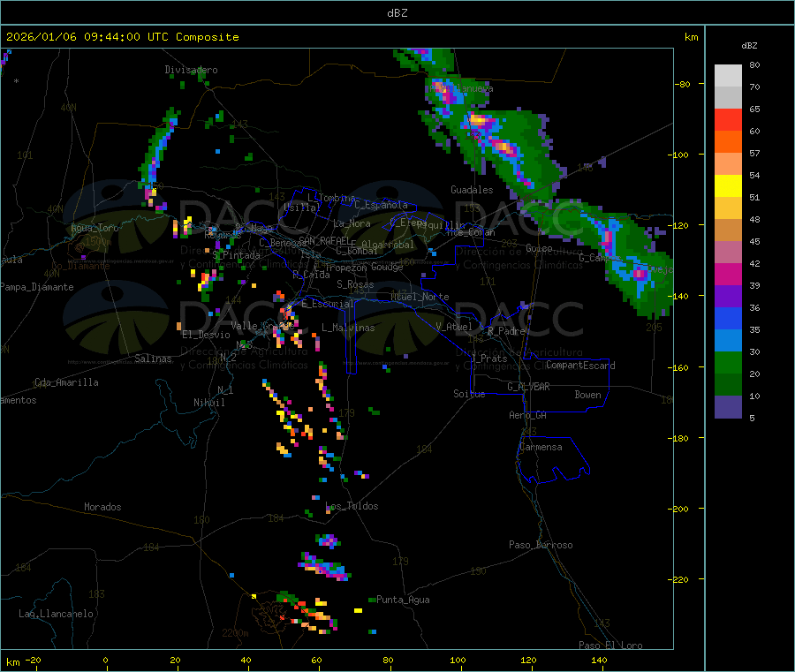Click the Atuel_Norte map label
Viewport: 795px width, 672px height.
click(420, 297)
